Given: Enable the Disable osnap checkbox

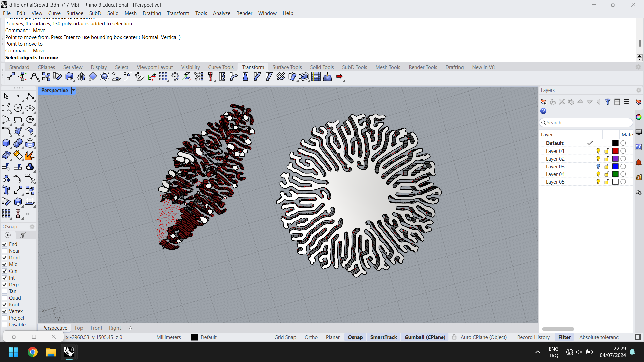Looking at the screenshot, I should pyautogui.click(x=4, y=325).
